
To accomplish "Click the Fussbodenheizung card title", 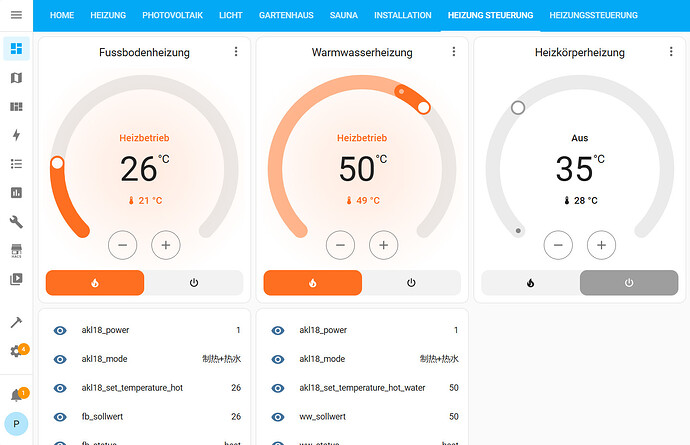I will 144,52.
